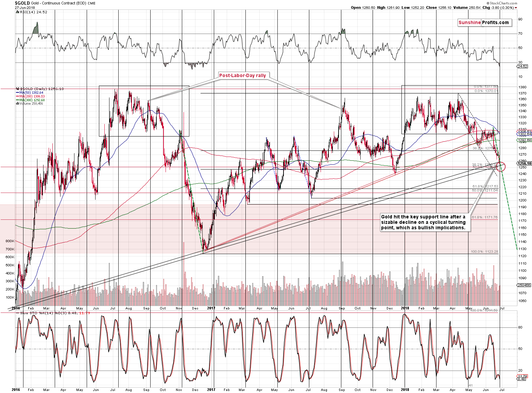Viewport: 532px width, 393px height.
Task: Select the 'Volume 250.5K' header value
Action: [467, 7]
